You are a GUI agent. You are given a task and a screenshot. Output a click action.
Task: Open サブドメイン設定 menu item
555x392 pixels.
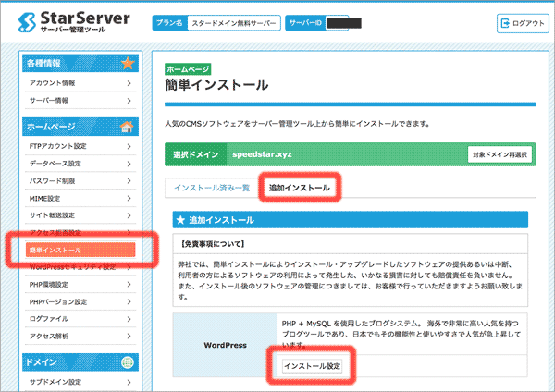(80, 382)
